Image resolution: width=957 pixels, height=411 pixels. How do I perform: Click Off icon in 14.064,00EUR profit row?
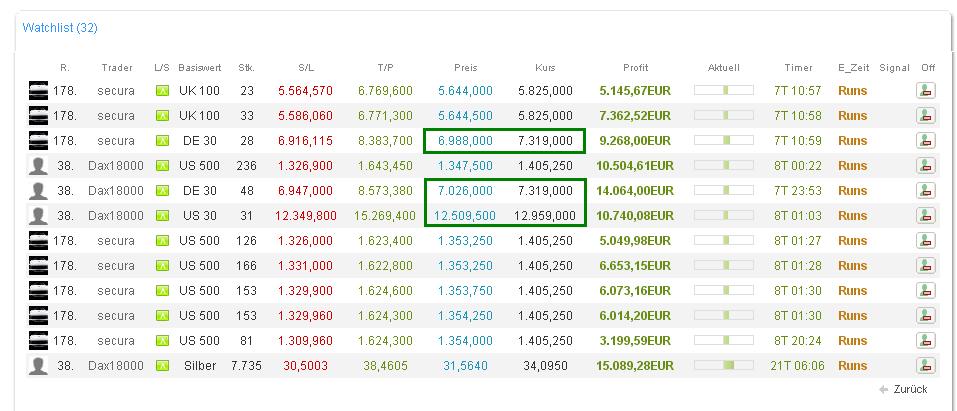point(925,191)
